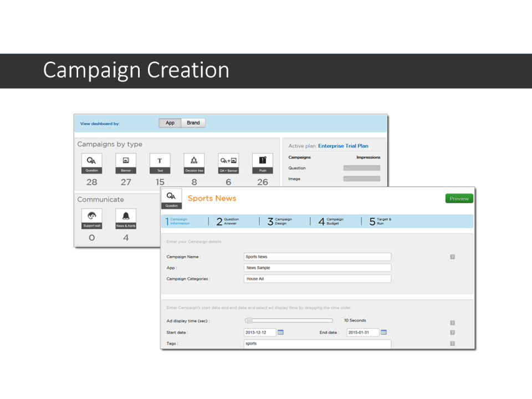Open the Start date calendar picker
Image resolution: width=532 pixels, height=399 pixels.
(x=280, y=332)
